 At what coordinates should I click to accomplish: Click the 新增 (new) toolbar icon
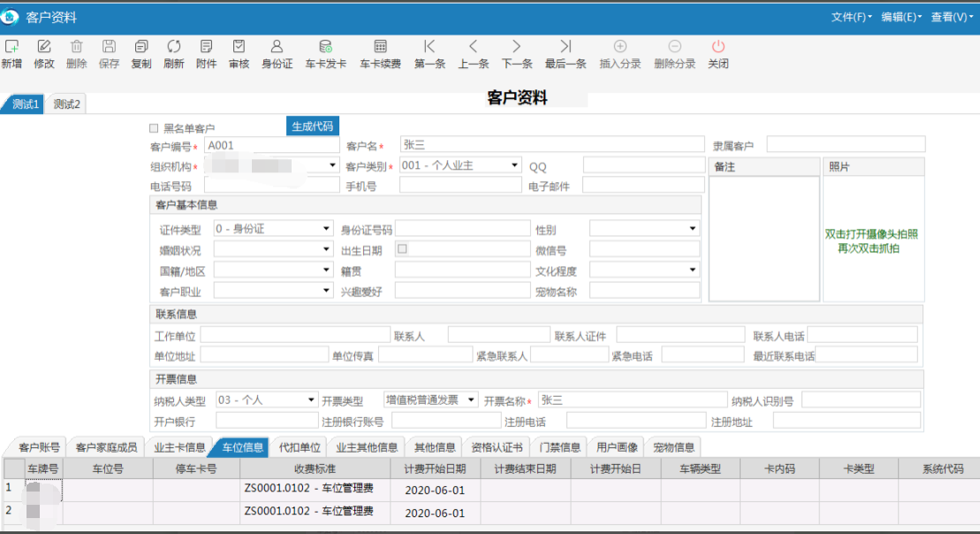(11, 47)
